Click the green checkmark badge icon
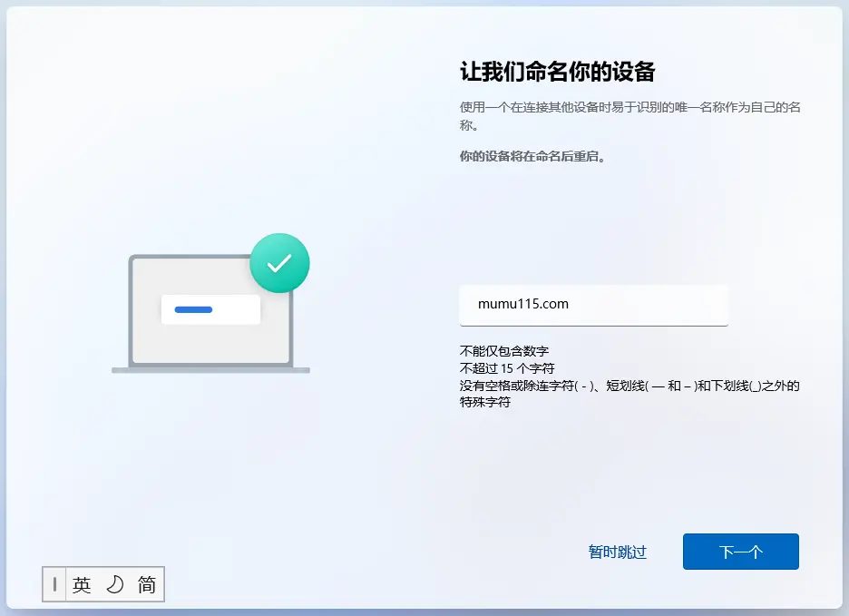The width and height of the screenshot is (849, 616). coord(279,262)
